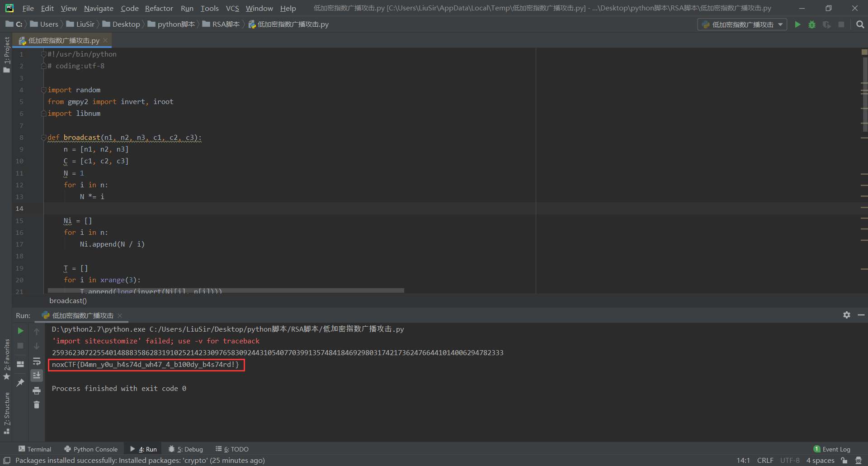Restore layout icon in Run panel
The image size is (868, 466).
pyautogui.click(x=20, y=364)
